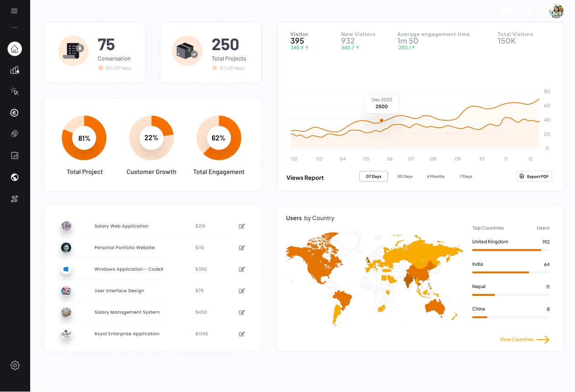Select the magnet icon in the sidebar

15,134
